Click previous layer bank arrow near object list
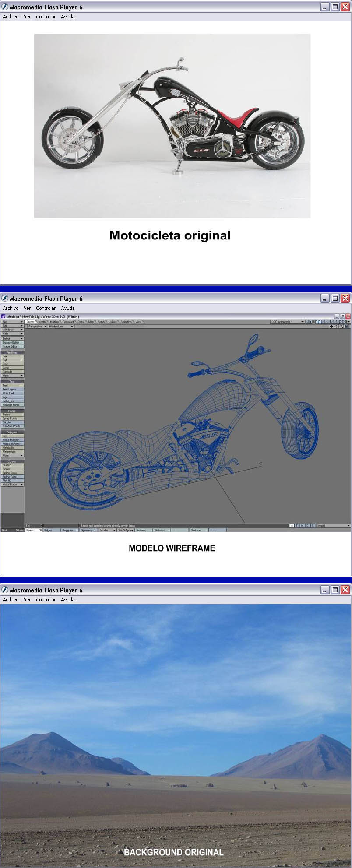 307,322
